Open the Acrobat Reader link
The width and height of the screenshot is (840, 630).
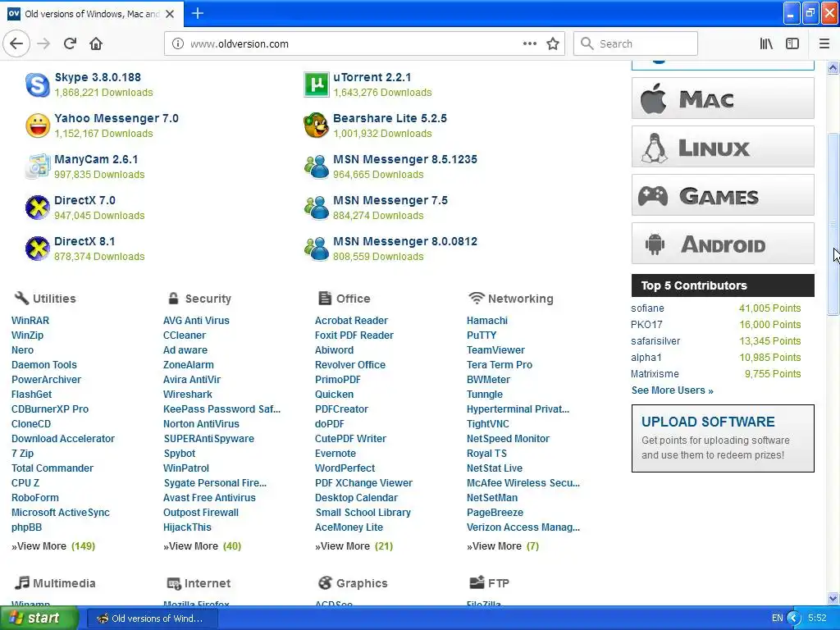(351, 321)
